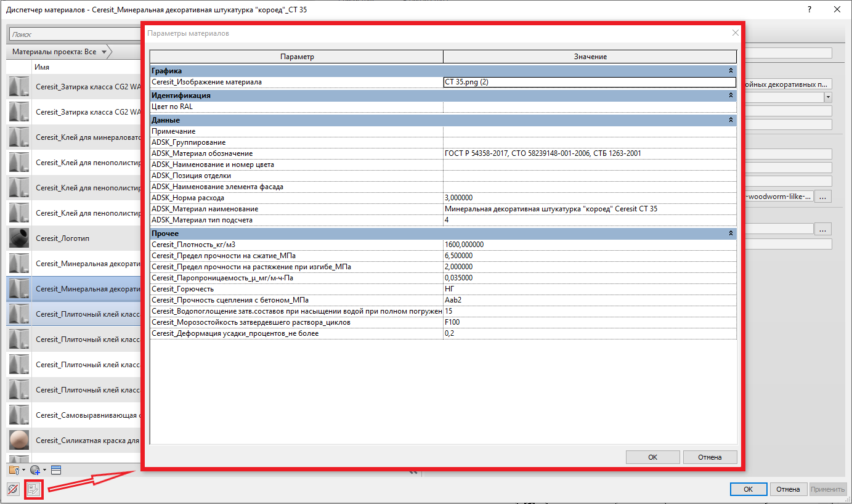Open the combo box arrow in the right properties panel

(x=829, y=97)
